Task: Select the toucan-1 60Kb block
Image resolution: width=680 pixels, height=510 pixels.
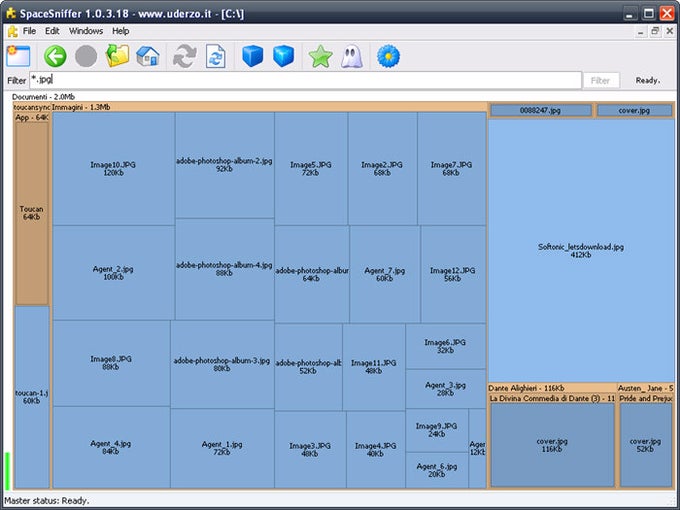Action: coord(32,397)
